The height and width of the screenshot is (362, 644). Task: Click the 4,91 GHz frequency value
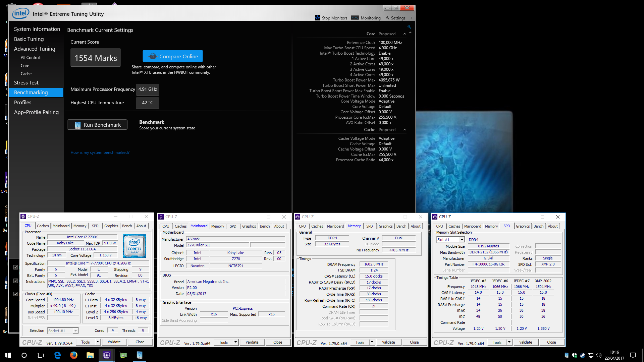coord(148,89)
